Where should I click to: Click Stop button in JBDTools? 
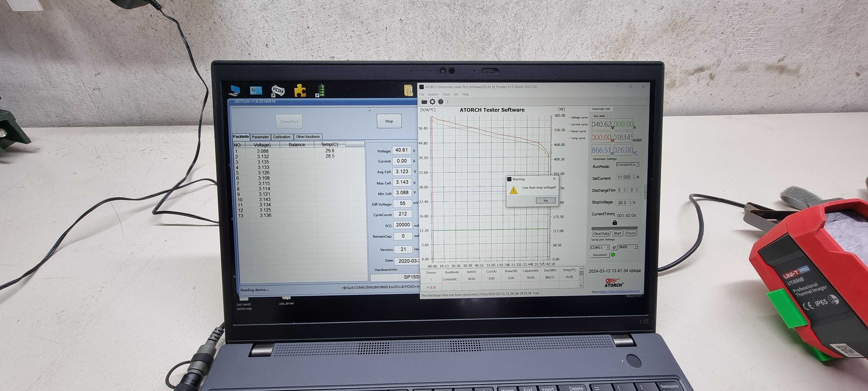(x=389, y=121)
